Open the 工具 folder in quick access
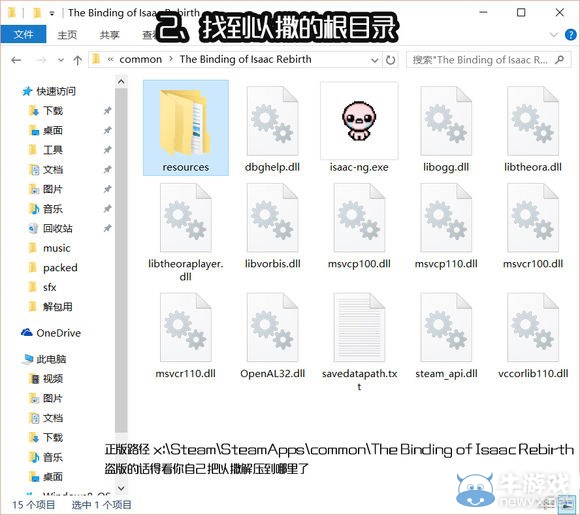The image size is (580, 515). point(46,150)
